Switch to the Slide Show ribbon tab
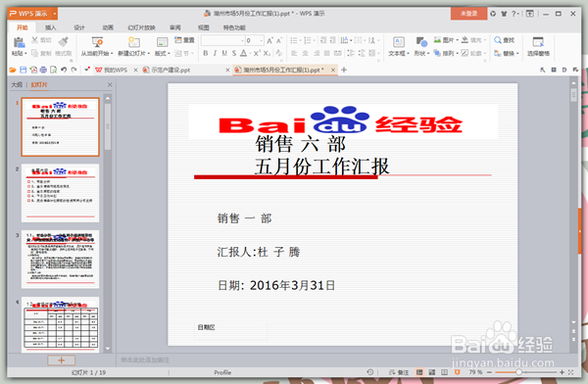This screenshot has width=588, height=384. click(x=141, y=27)
